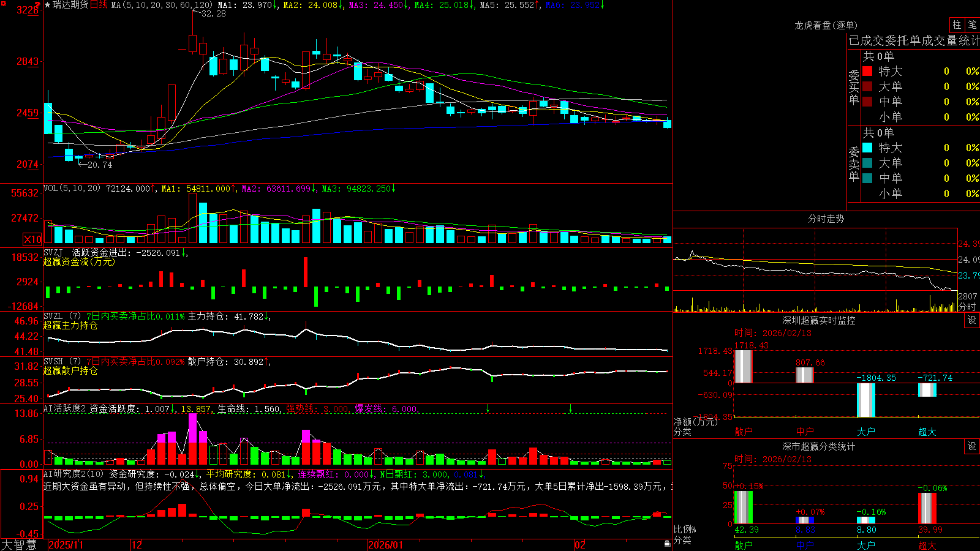Select the dark red 中单 buy-order swatch
The height and width of the screenshot is (551, 980).
point(867,102)
